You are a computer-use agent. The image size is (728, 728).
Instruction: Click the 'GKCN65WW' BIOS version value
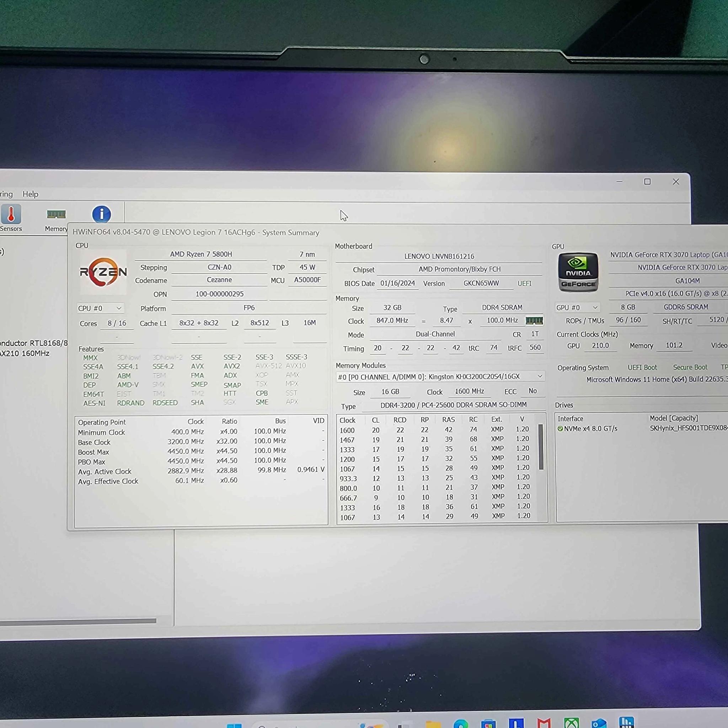[481, 283]
